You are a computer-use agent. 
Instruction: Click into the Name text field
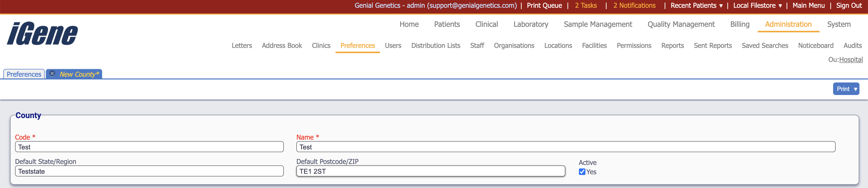(565, 147)
